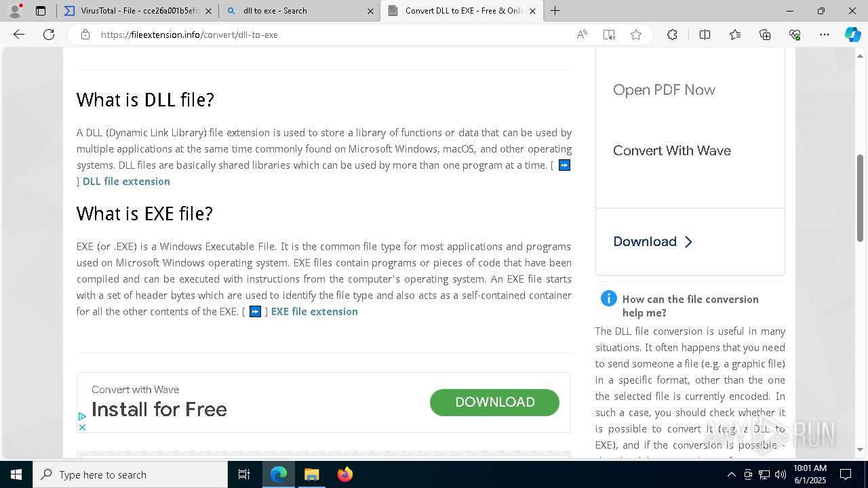
Task: Open Settings and more menu
Action: coord(825,35)
